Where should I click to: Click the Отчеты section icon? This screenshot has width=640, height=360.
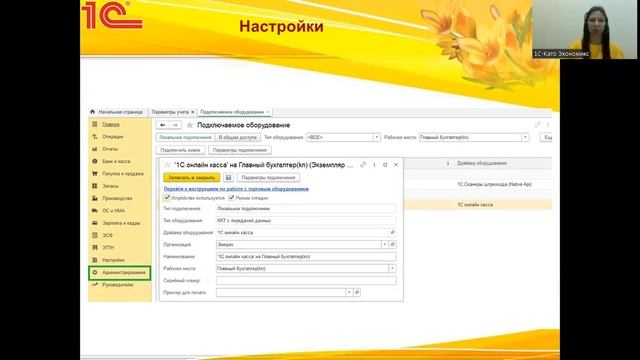[x=95, y=149]
